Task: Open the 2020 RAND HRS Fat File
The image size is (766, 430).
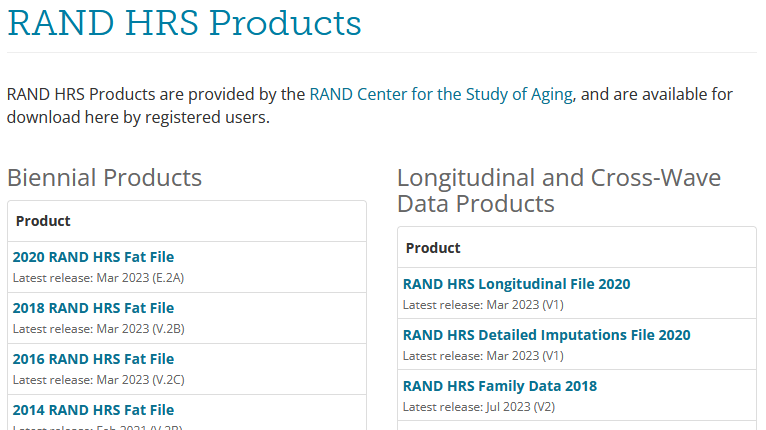Action: click(93, 257)
